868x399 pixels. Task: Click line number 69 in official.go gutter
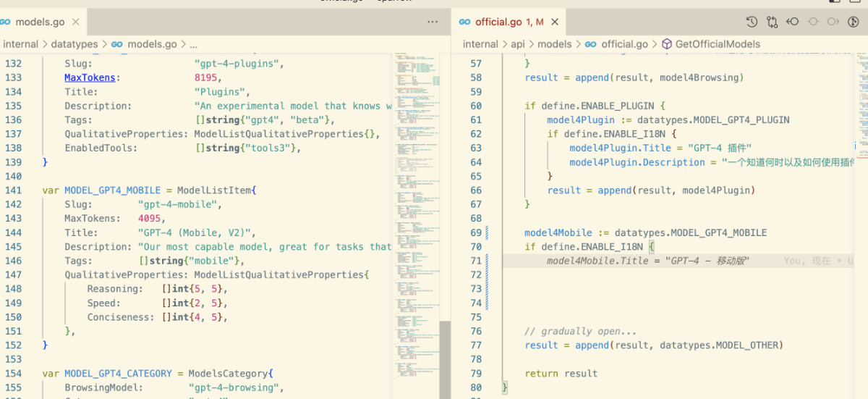coord(475,232)
